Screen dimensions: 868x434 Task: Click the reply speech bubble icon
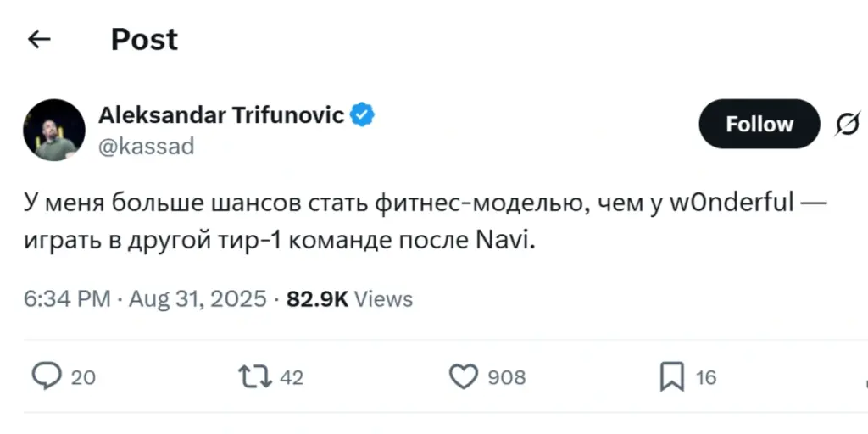click(x=46, y=376)
